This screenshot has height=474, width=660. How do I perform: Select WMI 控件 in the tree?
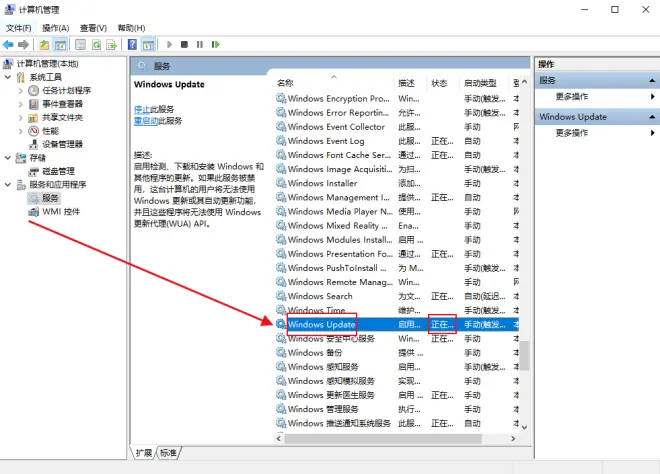point(61,211)
